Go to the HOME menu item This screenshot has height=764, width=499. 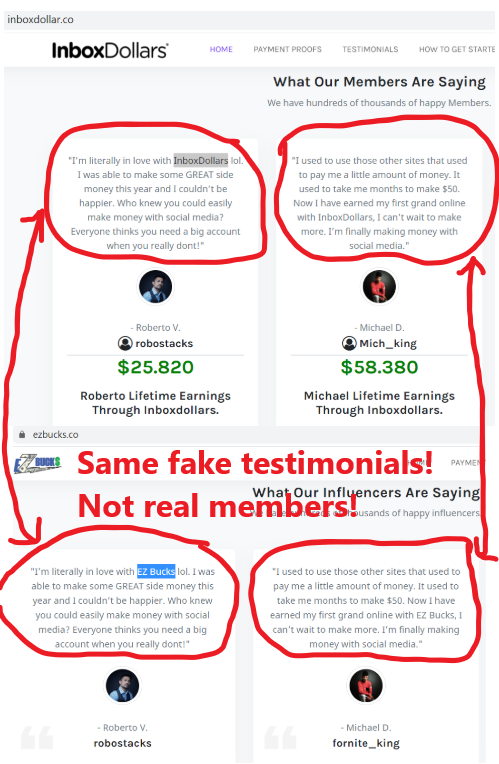[221, 49]
